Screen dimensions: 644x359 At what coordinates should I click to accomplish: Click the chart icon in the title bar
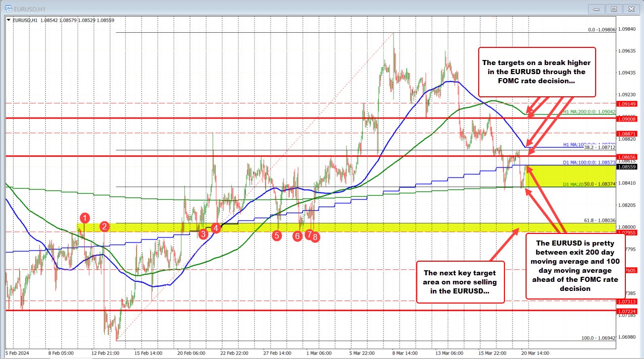click(9, 9)
